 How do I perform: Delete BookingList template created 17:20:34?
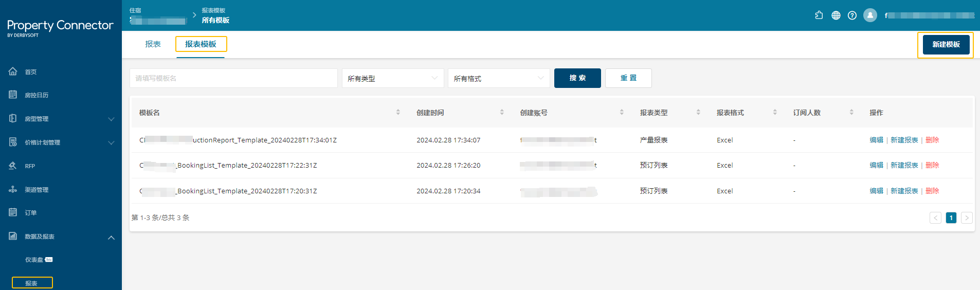point(932,191)
